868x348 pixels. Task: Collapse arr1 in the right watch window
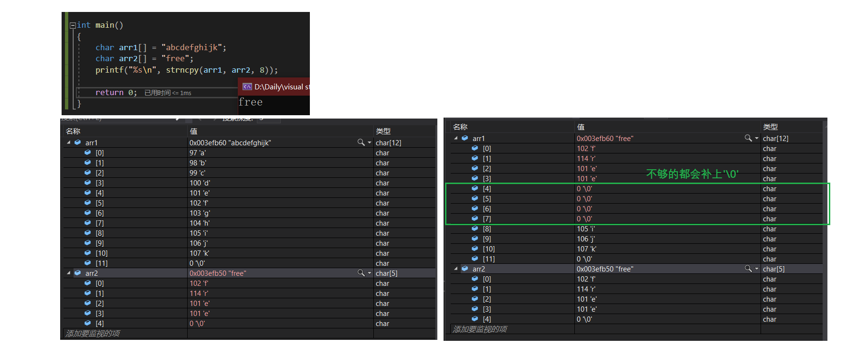[455, 138]
